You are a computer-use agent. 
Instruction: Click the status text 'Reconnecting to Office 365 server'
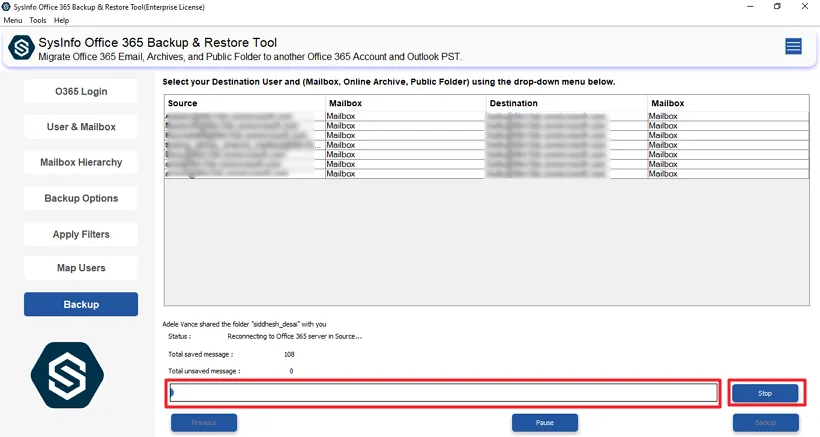294,337
